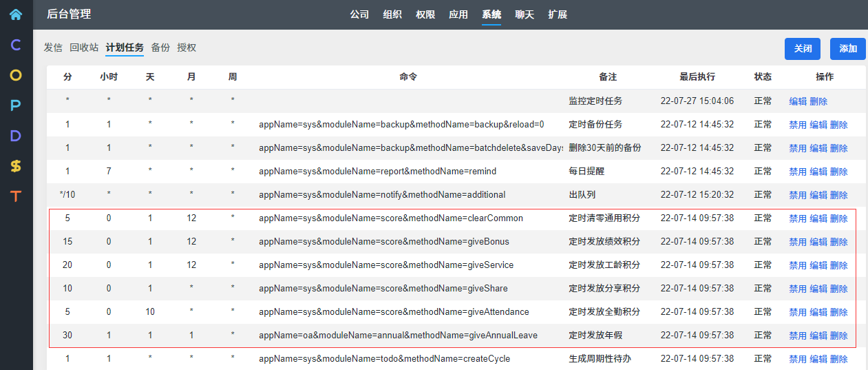Delete the 监控定时任务 row
Screen dimensions: 868x370
[818, 101]
